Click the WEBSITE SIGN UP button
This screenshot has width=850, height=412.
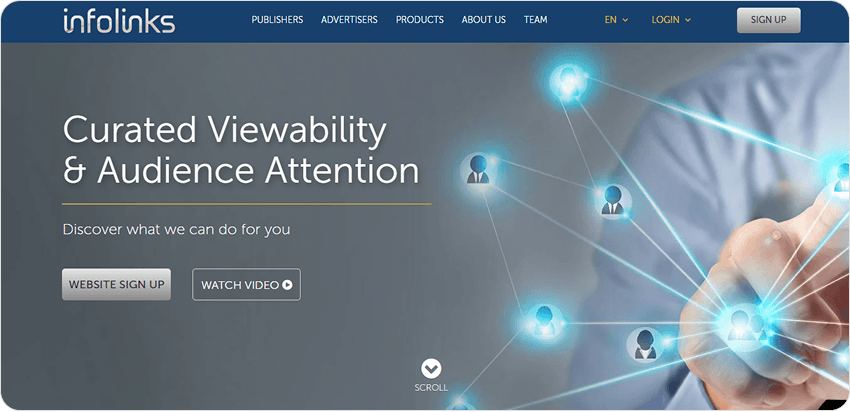[x=116, y=284]
